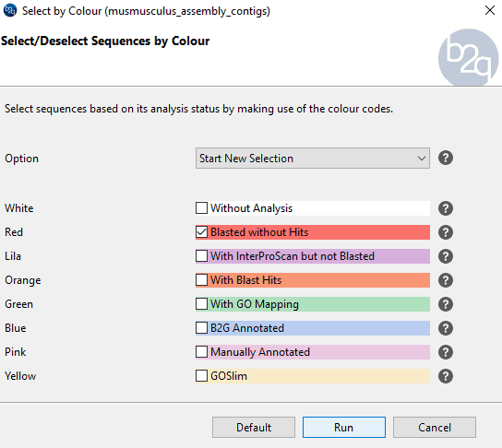Open help for Without Analysis row

(x=446, y=208)
